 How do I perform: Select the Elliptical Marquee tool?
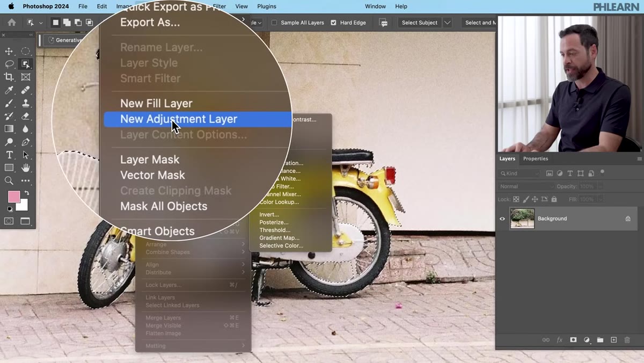click(x=25, y=51)
